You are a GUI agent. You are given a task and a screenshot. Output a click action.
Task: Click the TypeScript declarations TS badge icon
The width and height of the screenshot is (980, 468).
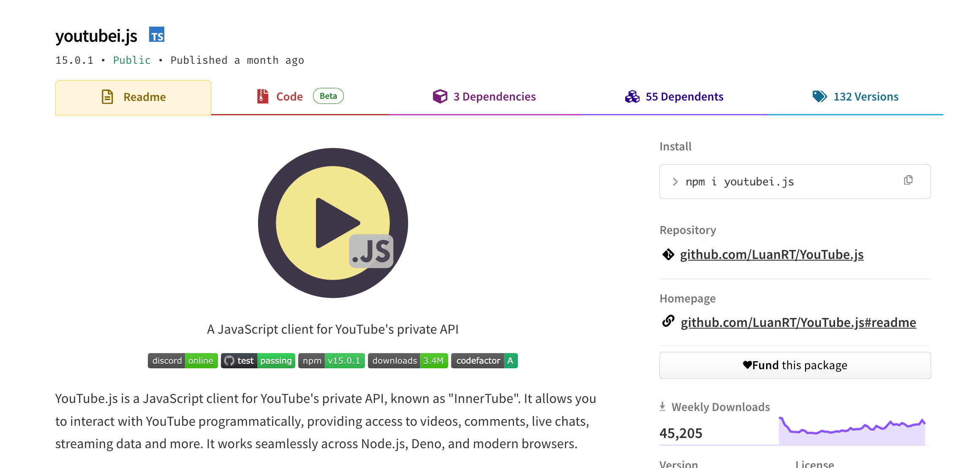point(157,35)
